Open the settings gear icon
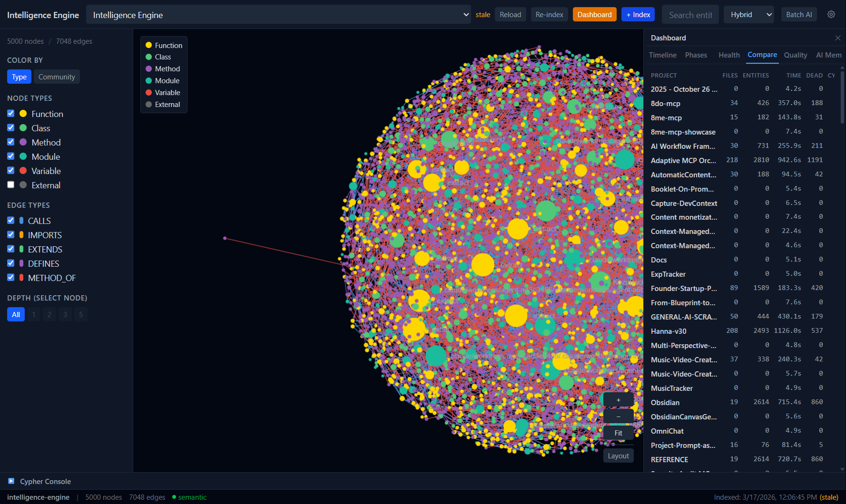 point(831,14)
